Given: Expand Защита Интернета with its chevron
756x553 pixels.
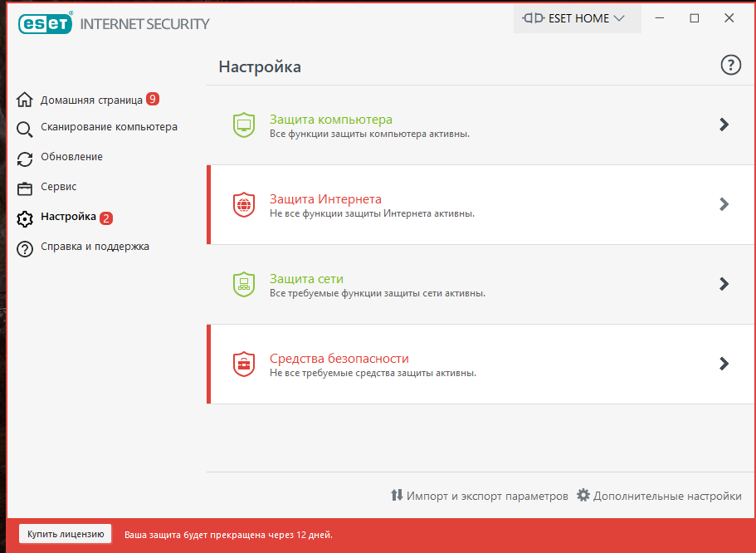Looking at the screenshot, I should (724, 204).
